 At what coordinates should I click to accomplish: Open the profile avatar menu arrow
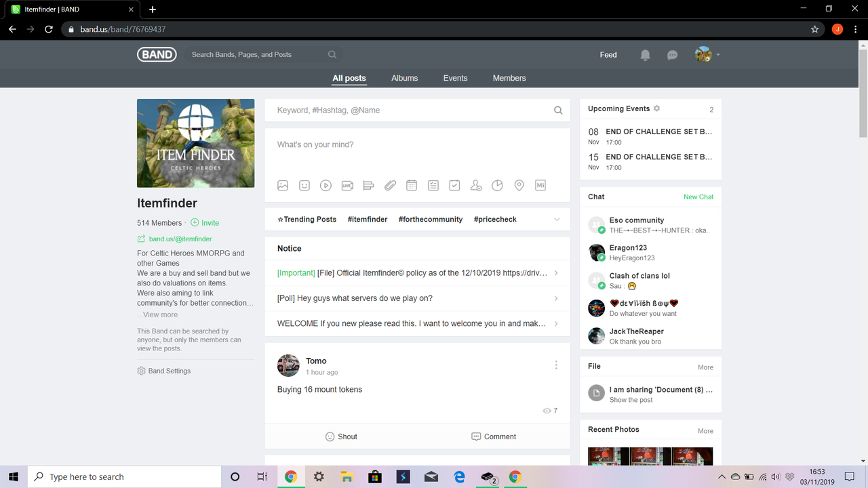[717, 55]
